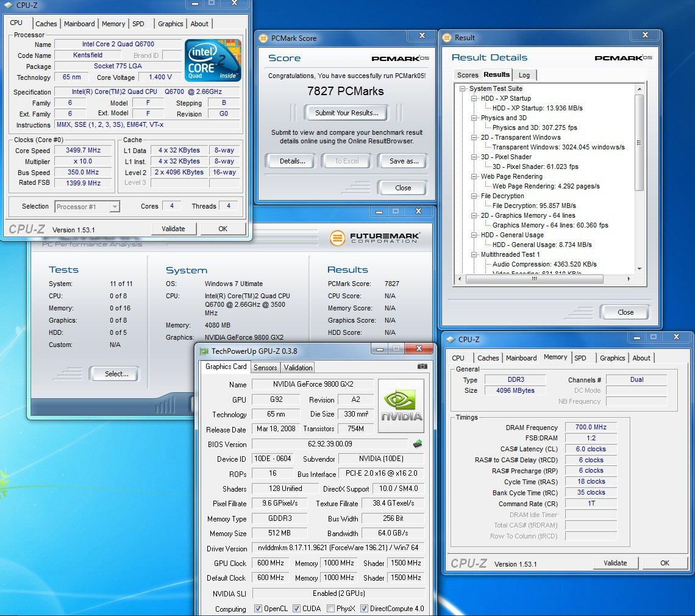695x616 pixels.
Task: Click the Futuremark Corporation logo
Action: point(374,238)
